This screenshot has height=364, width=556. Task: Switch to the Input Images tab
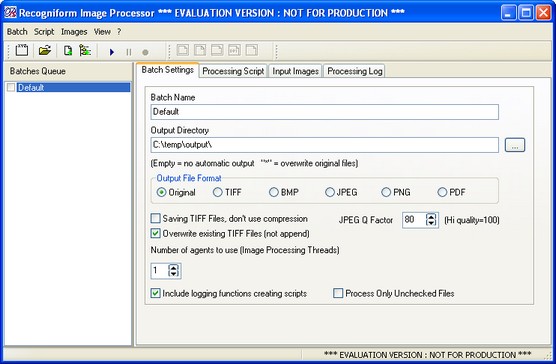click(295, 71)
